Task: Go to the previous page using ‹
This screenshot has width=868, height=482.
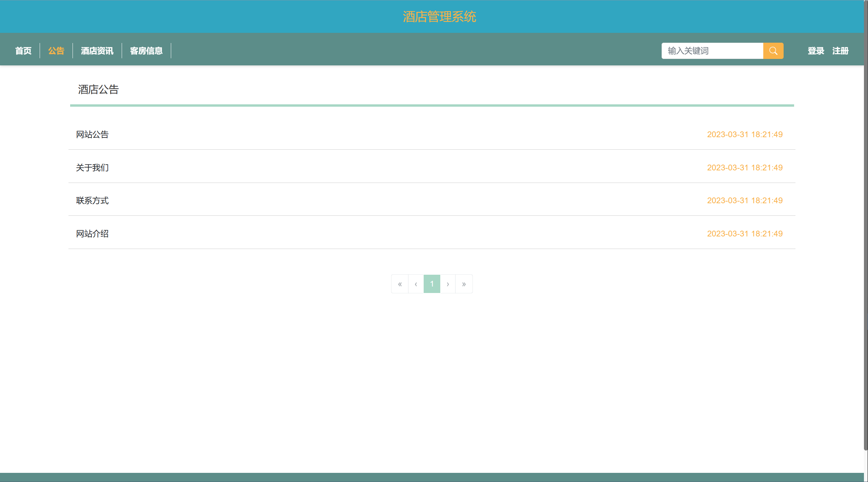Action: point(416,284)
